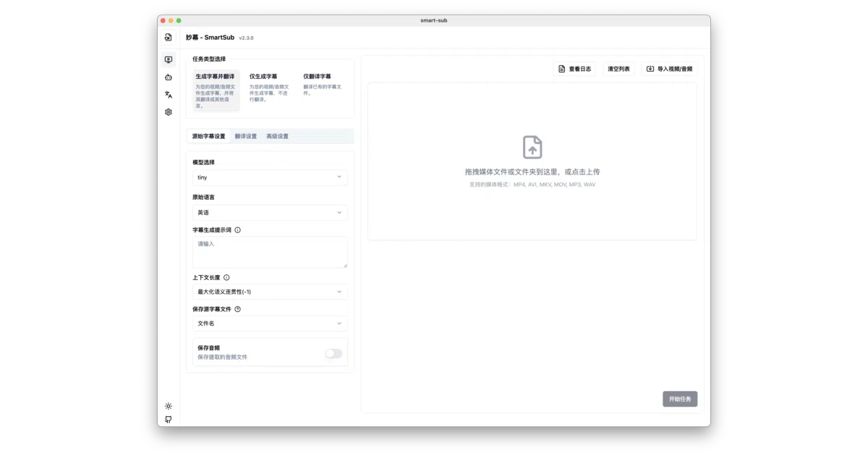Expand the 原始语言 dropdown showing 英语

[x=270, y=213]
